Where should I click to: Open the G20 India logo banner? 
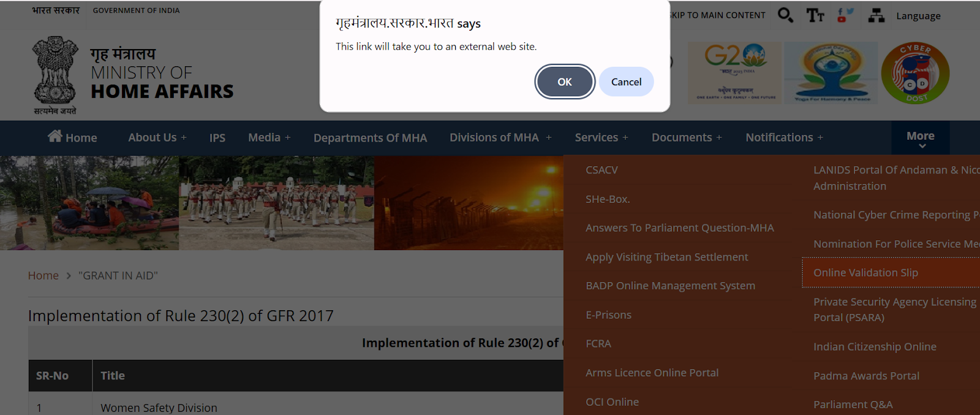tap(735, 72)
